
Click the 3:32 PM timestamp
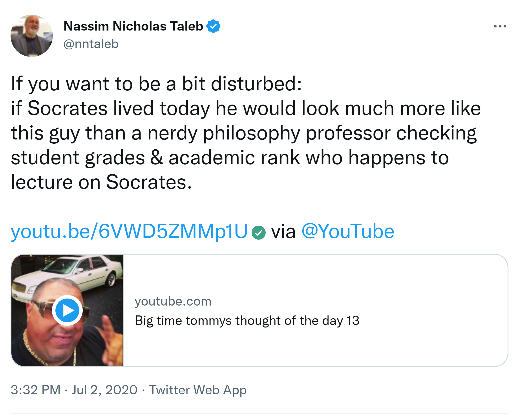(x=36, y=390)
